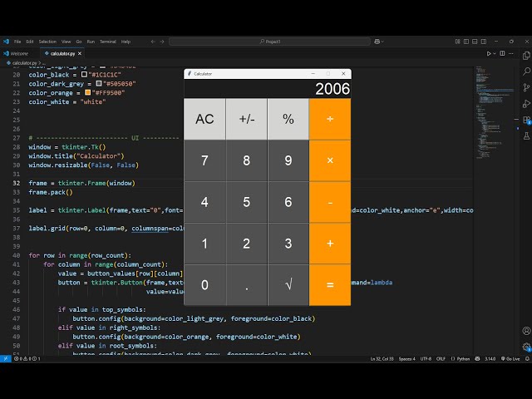The height and width of the screenshot is (399, 532).
Task: Open the Copilot chat icon in title bar
Action: coord(377,42)
